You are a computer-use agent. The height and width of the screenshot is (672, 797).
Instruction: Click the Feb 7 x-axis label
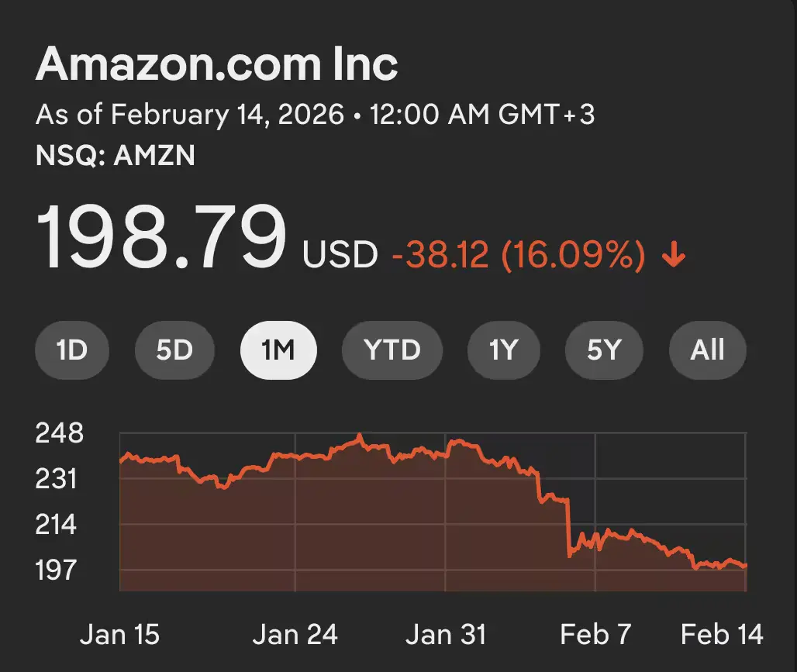point(595,636)
